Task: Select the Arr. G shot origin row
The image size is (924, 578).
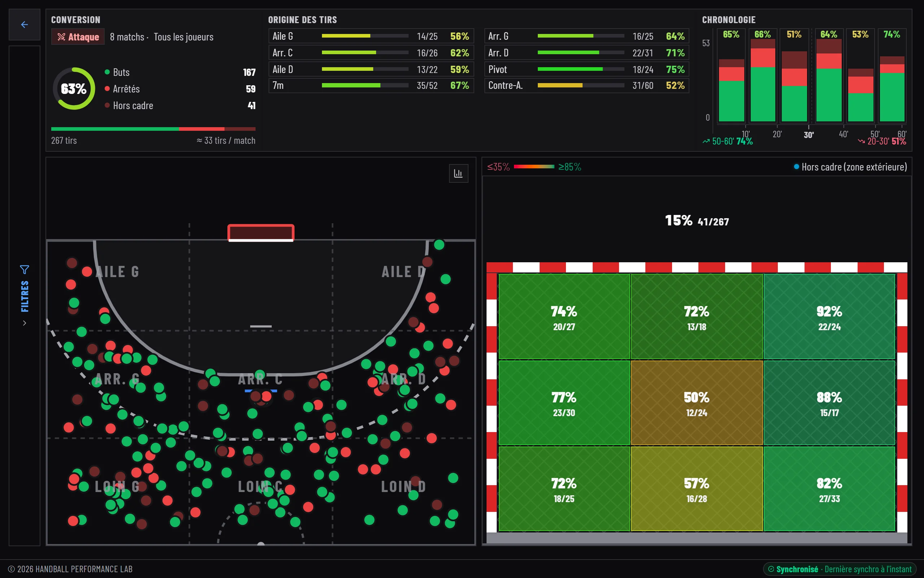Action: pos(587,36)
